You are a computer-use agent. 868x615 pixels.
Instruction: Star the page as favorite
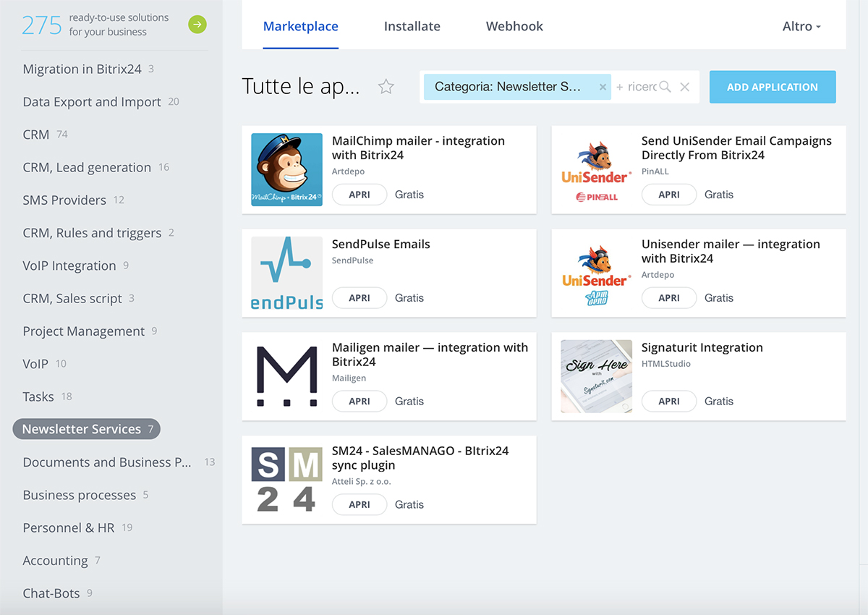pos(386,87)
